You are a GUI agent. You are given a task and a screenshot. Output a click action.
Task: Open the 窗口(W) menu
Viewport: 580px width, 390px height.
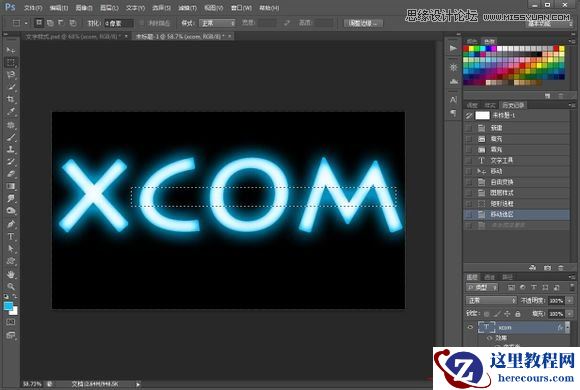tap(241, 8)
